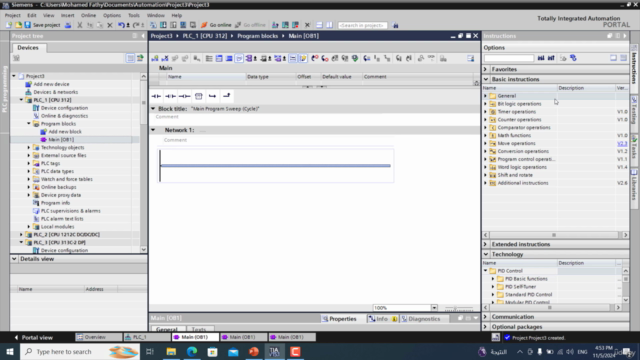Insert close branch from favorites bar
640x360 pixels.
pos(227,96)
